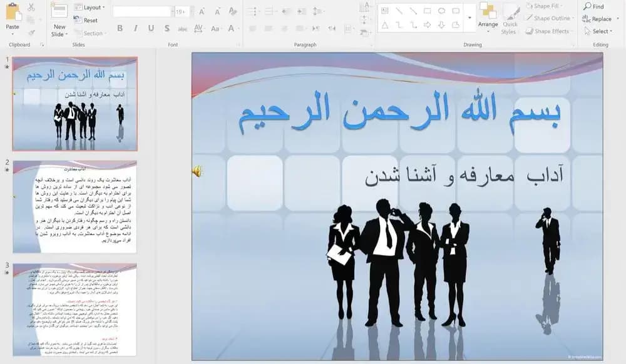Click the Copy icon below Cut
This screenshot has height=364, width=626.
pos(30,19)
